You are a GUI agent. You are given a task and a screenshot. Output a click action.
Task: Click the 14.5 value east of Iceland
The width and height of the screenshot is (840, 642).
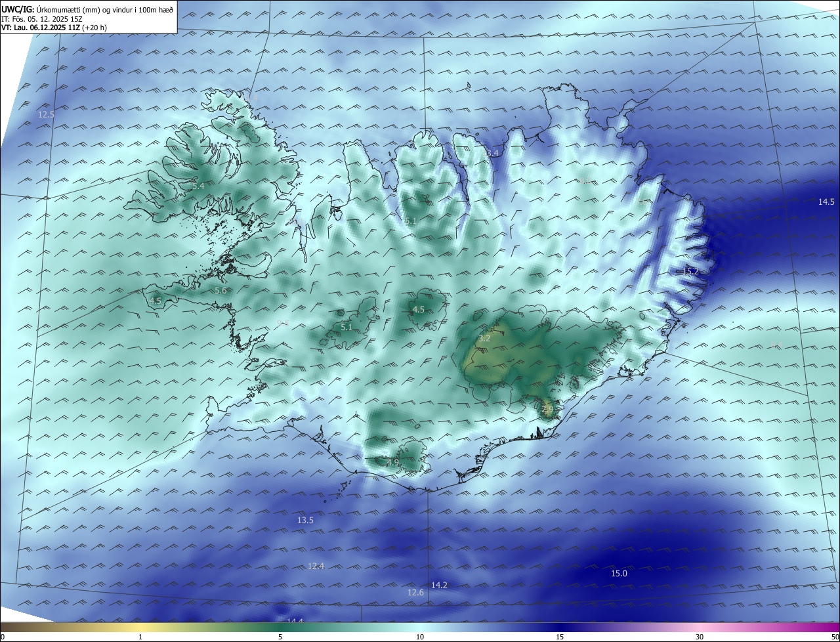point(826,202)
